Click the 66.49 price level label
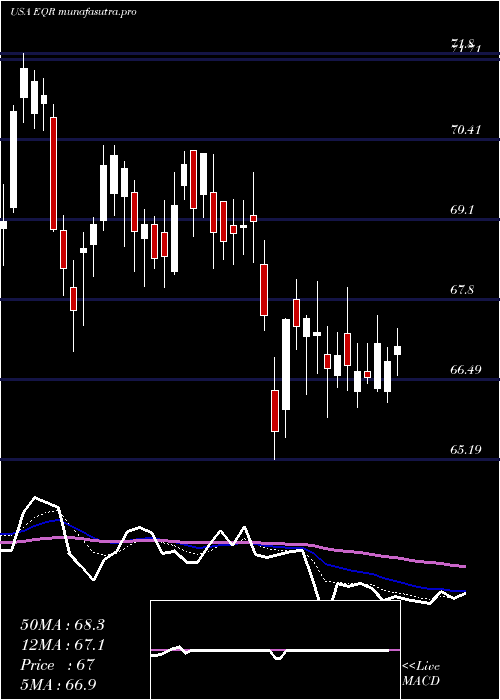The width and height of the screenshot is (500, 700). point(466,370)
